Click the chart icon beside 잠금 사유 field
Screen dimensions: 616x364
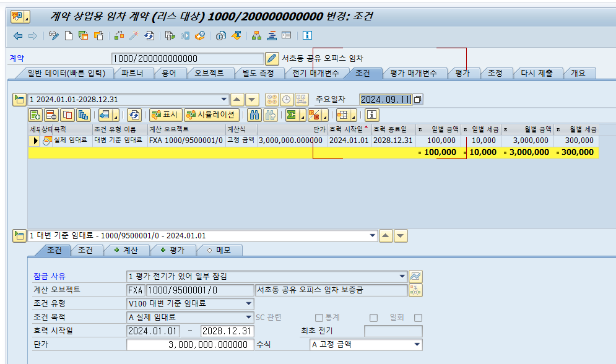point(415,277)
